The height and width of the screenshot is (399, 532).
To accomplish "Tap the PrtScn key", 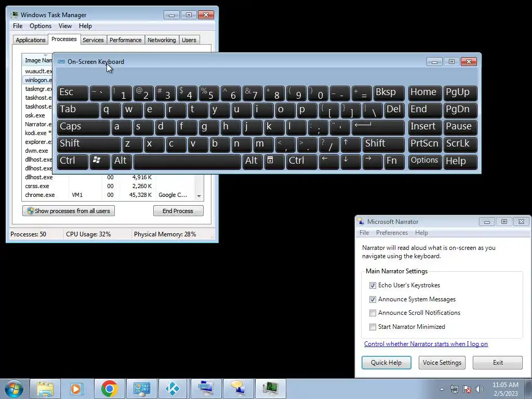I will (425, 144).
